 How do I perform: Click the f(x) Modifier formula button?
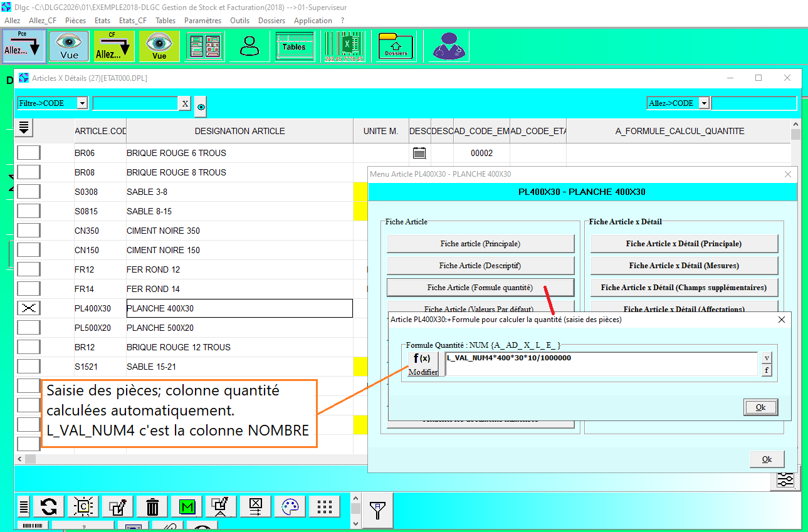coord(423,364)
